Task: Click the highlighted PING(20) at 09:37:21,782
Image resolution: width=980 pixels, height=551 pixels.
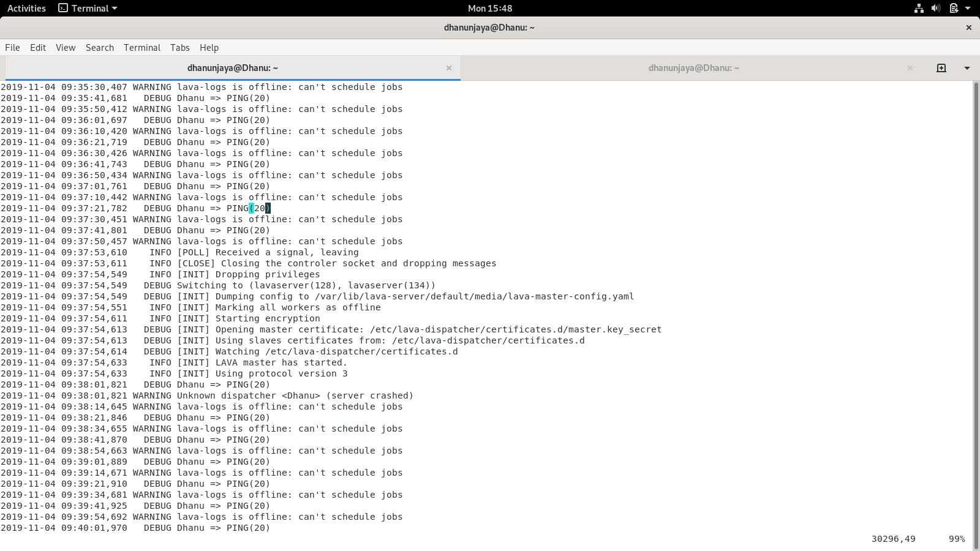Action: [249, 208]
